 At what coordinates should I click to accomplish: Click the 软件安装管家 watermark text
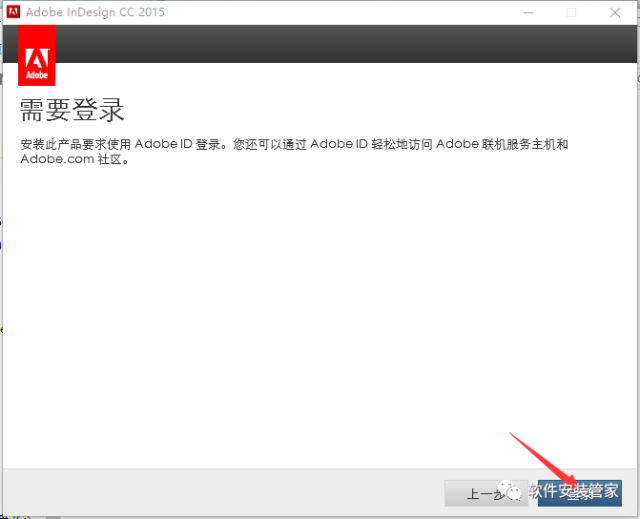[574, 492]
